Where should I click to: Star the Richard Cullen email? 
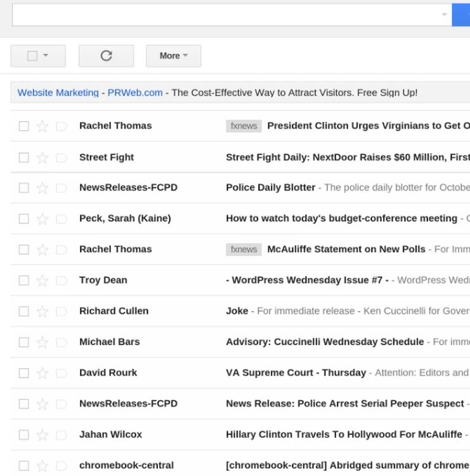(42, 312)
